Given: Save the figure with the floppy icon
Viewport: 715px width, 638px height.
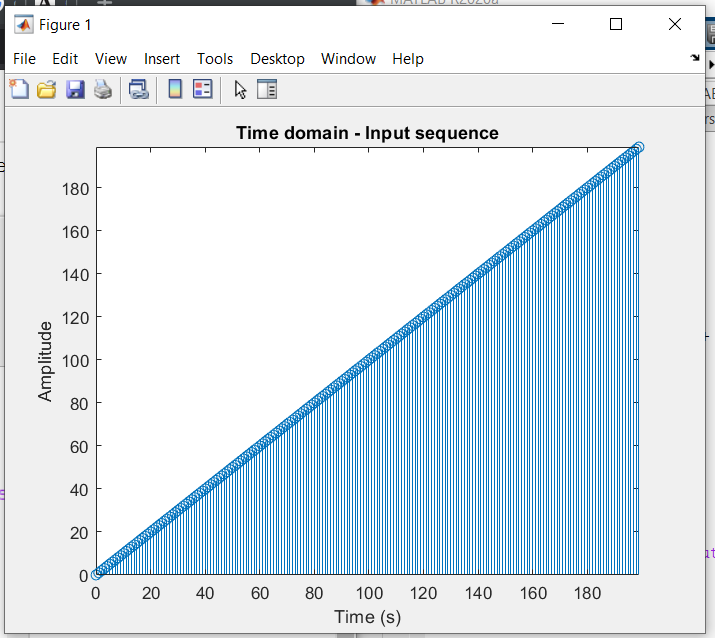Looking at the screenshot, I should click(75, 90).
